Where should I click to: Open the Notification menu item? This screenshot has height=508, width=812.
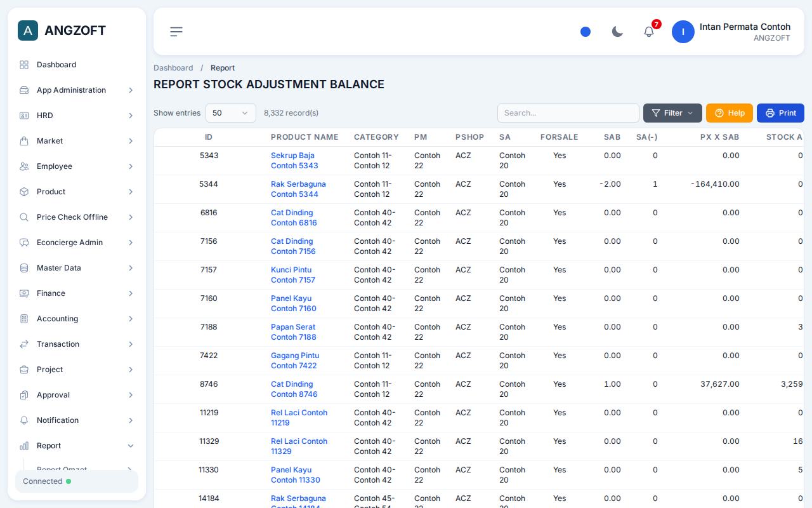pos(76,420)
